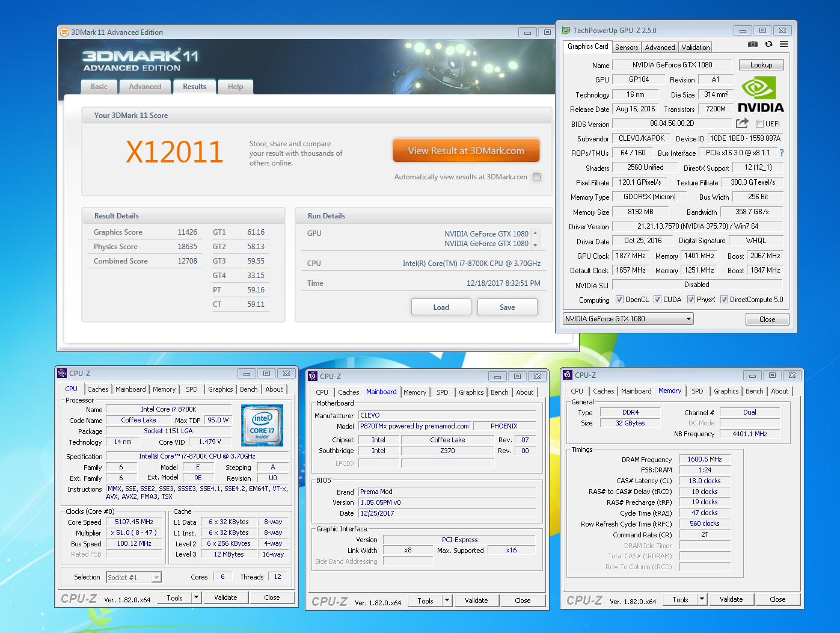The width and height of the screenshot is (840, 633).
Task: Click the GPU-Z refresh icon
Action: pos(768,44)
